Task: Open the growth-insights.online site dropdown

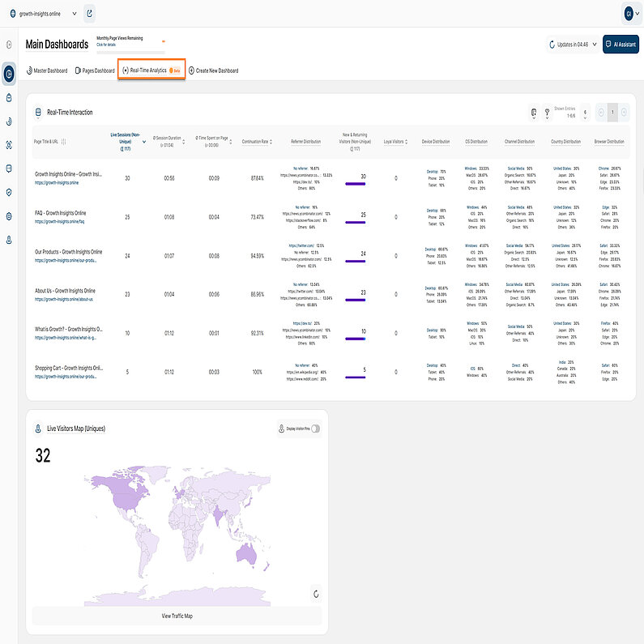Action: (x=75, y=14)
